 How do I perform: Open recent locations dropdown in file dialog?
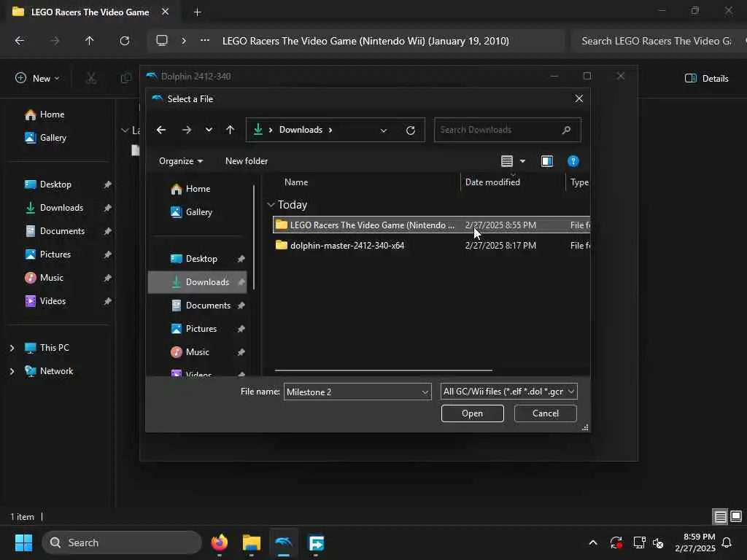(209, 130)
